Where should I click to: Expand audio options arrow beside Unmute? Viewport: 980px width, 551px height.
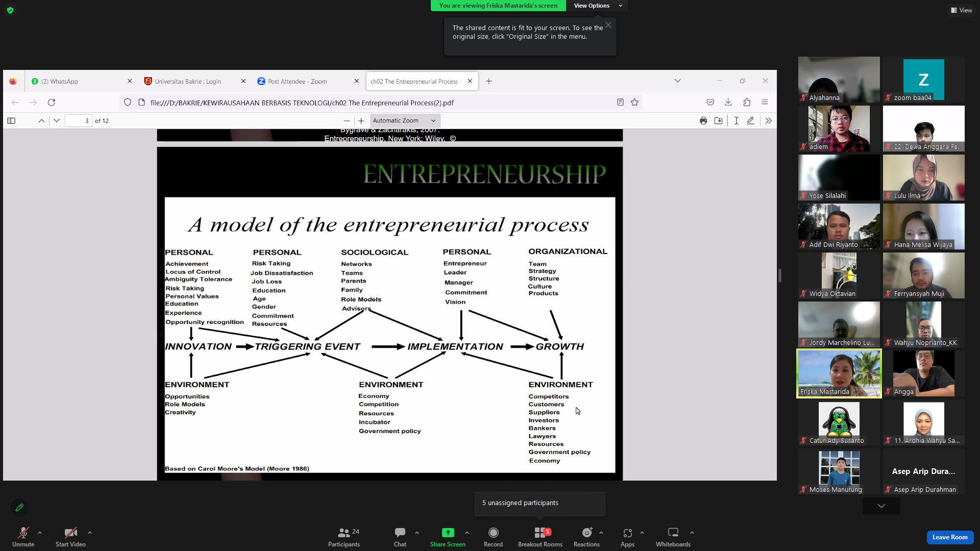(40, 533)
